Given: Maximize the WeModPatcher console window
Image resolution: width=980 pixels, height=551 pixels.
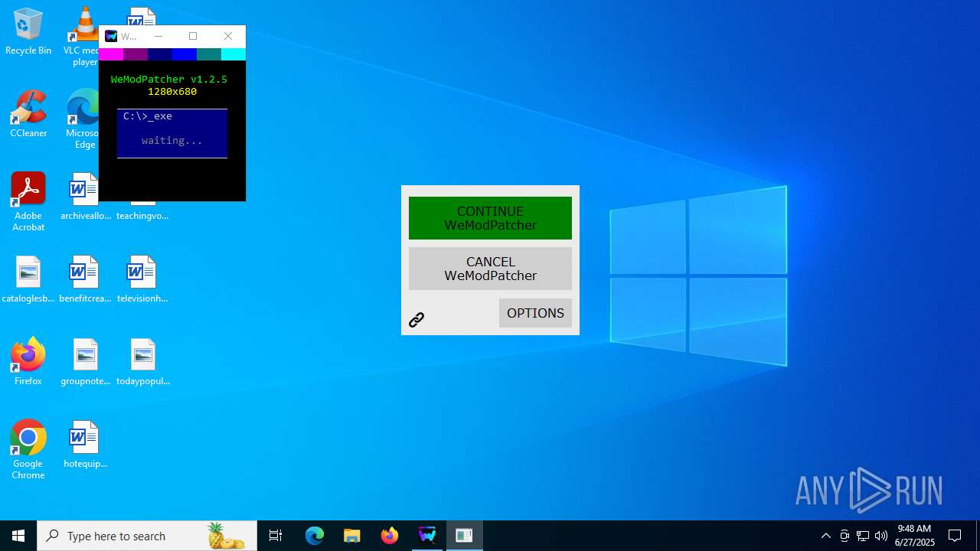Looking at the screenshot, I should click(x=193, y=36).
